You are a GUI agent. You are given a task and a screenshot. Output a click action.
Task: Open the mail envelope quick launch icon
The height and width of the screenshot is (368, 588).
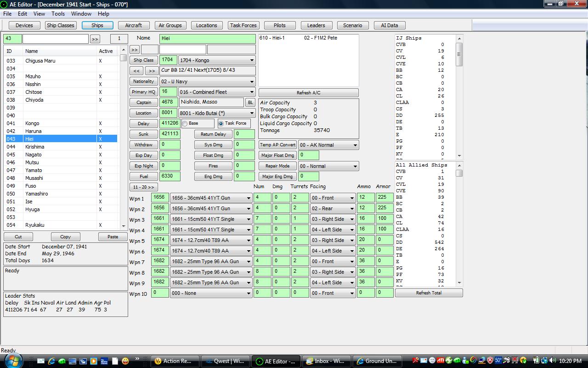[x=40, y=361]
